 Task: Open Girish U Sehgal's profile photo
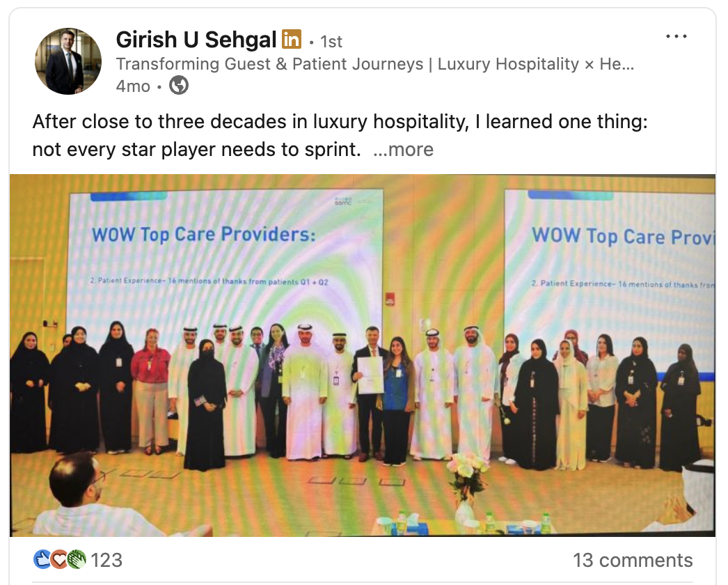tap(68, 61)
